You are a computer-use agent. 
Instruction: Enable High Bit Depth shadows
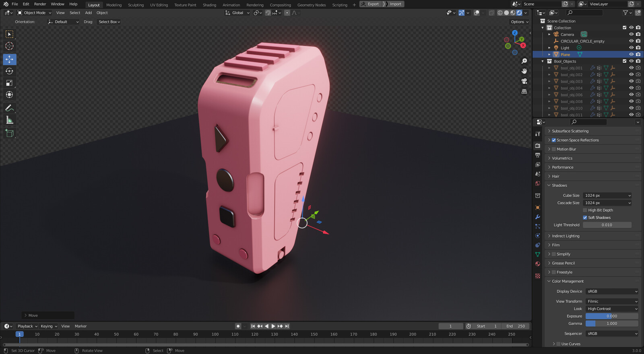(x=585, y=210)
